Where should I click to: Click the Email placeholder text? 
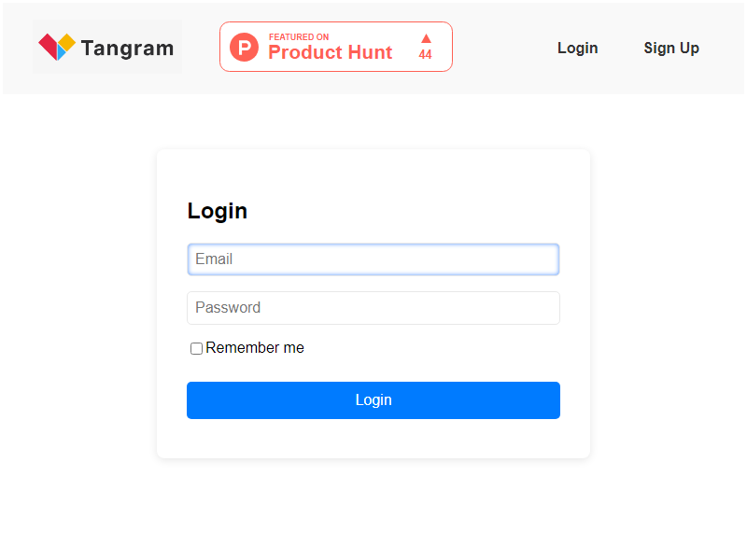point(214,259)
